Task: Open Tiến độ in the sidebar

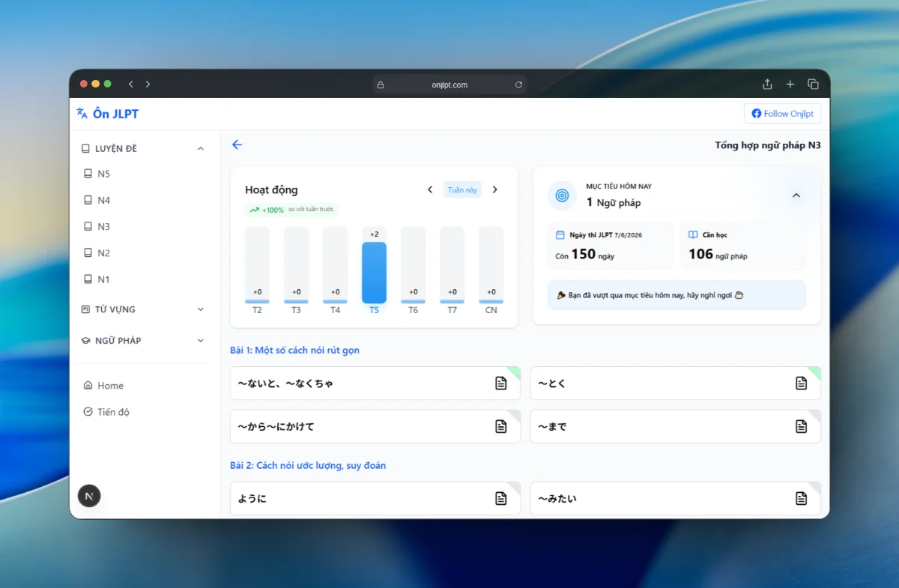Action: (112, 412)
